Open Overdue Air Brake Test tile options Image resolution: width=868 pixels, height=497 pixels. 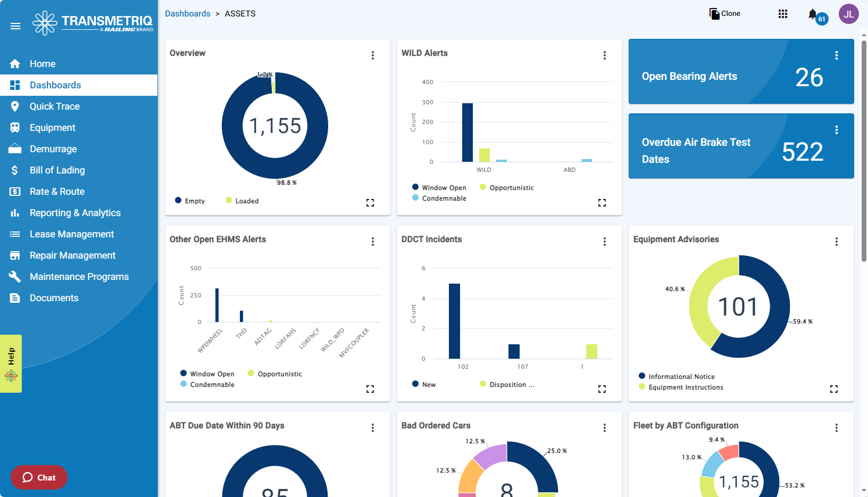point(837,130)
